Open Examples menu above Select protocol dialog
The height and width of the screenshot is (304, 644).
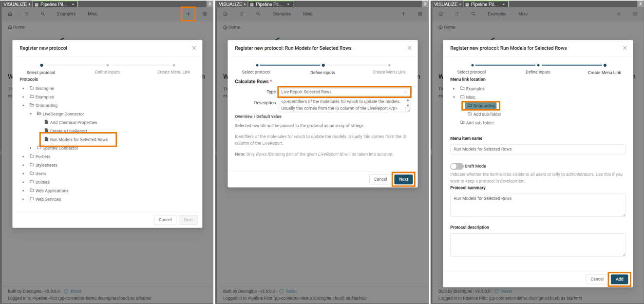pos(66,14)
